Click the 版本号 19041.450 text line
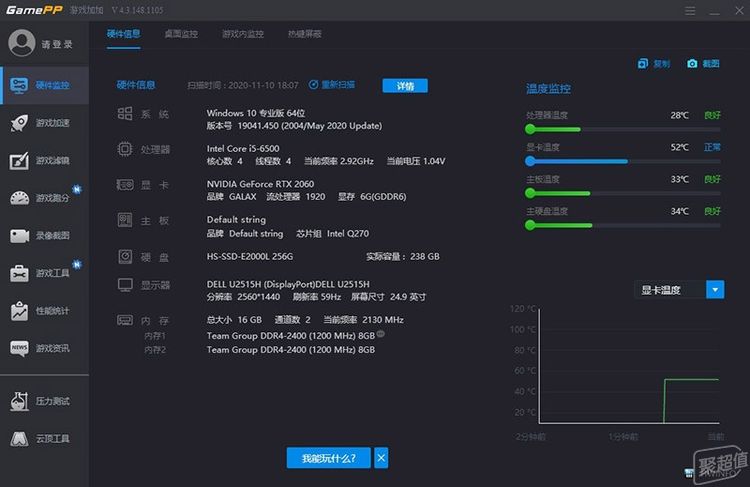The height and width of the screenshot is (487, 750). pos(294,126)
